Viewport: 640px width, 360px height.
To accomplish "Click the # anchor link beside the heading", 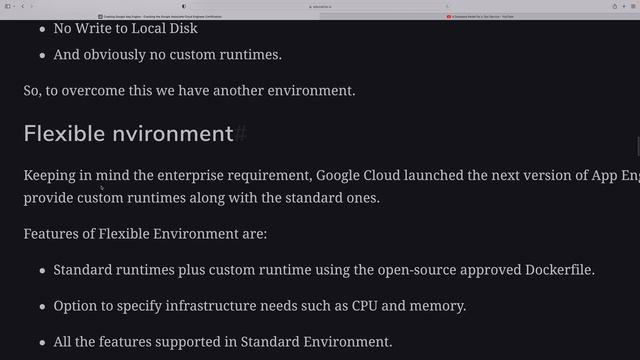I will pos(241,134).
